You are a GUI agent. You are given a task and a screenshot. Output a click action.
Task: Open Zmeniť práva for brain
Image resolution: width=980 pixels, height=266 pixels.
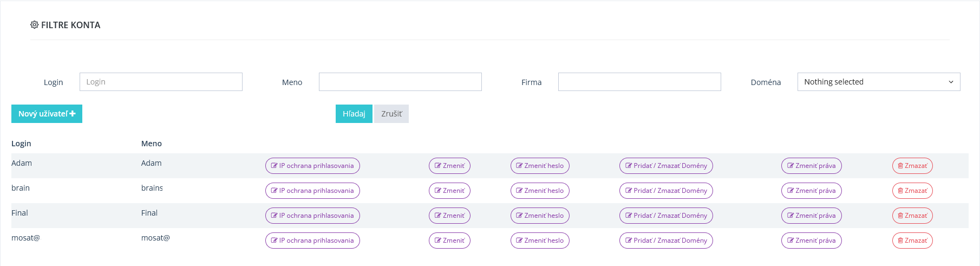811,191
